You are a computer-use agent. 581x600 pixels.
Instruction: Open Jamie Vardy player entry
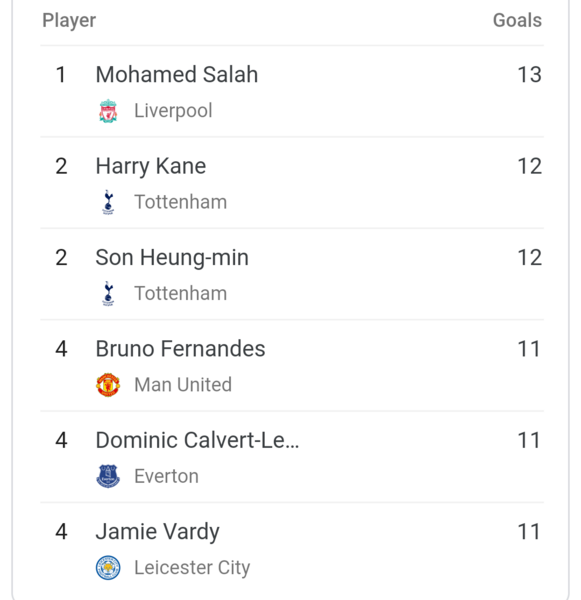[x=158, y=532]
